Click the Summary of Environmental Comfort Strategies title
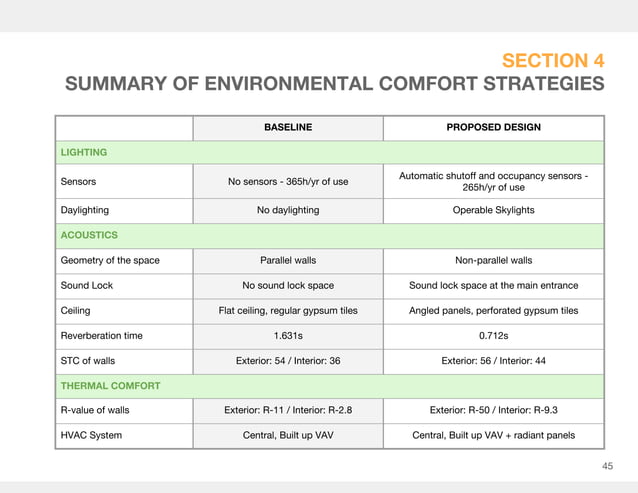 click(334, 83)
